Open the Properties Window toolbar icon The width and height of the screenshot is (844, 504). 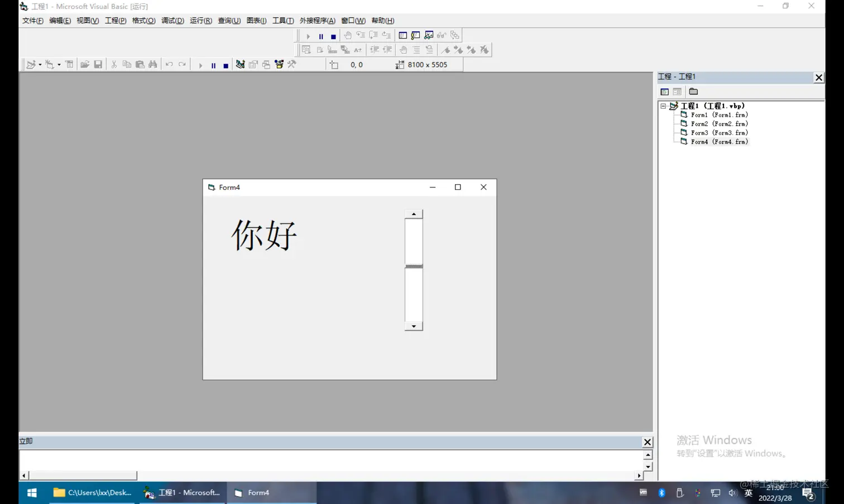[x=253, y=65]
